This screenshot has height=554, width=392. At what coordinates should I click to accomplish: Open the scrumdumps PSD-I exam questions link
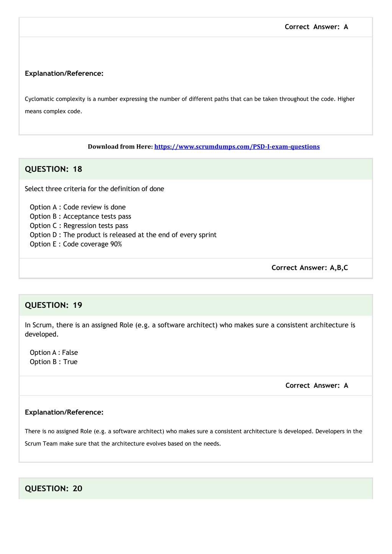click(x=237, y=147)
